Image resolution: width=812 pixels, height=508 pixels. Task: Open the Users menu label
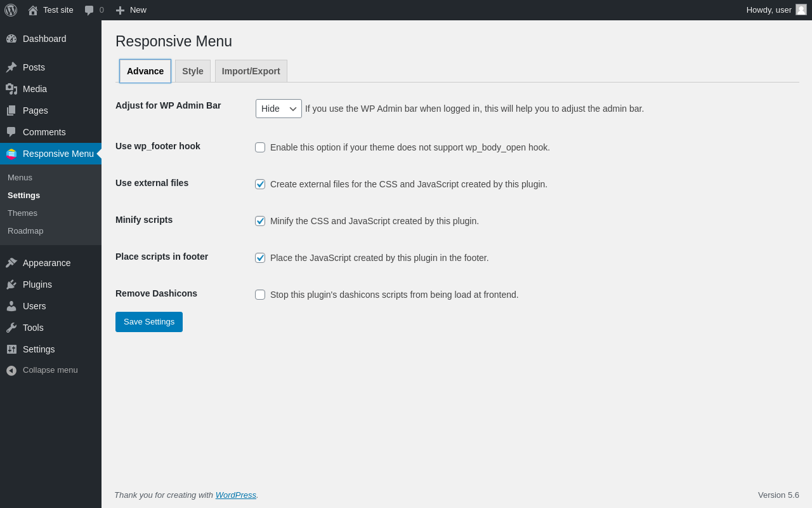pyautogui.click(x=34, y=306)
